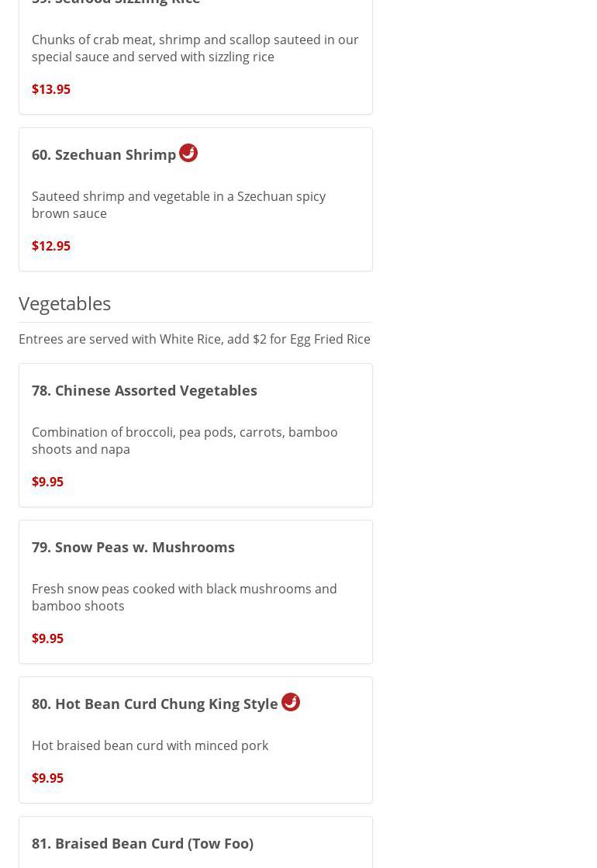
Task: Click the spicy icon next to Hot Bean Curd
Action: coord(291,702)
